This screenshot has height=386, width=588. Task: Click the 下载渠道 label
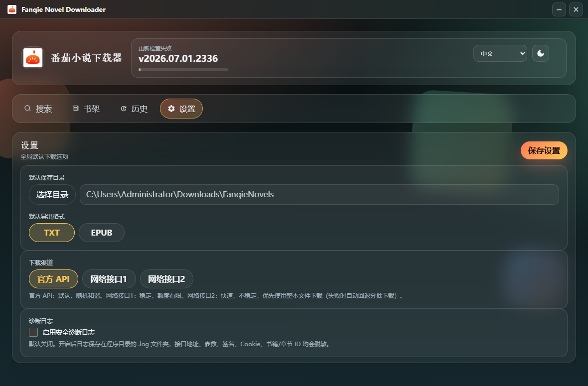click(41, 262)
